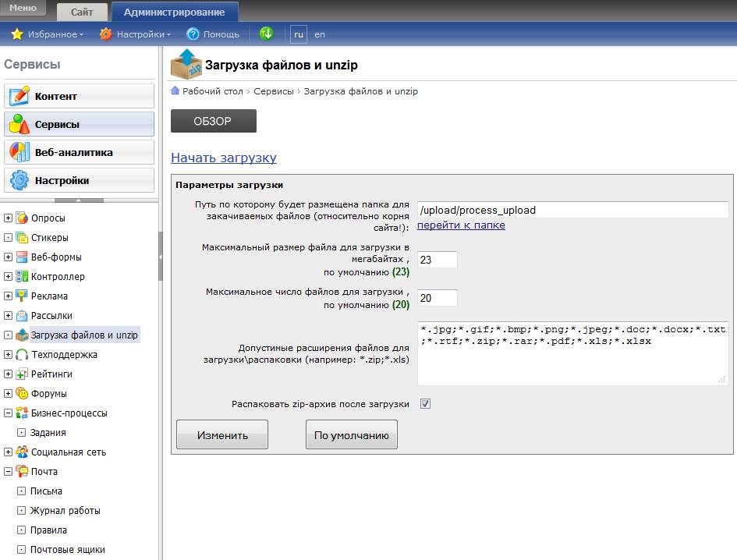
Task: Expand the Веб-формы tree node
Action: point(8,257)
